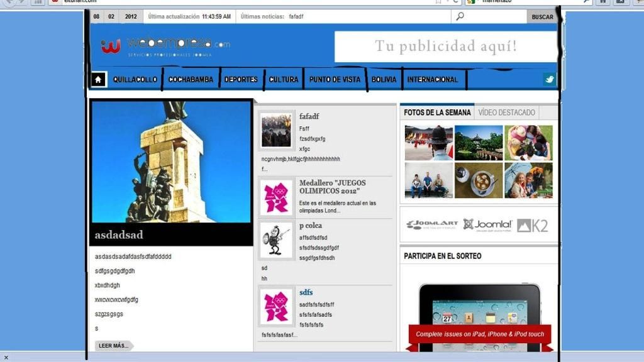This screenshot has height=362, width=644.
Task: Open the knight cartoon thumbnail of p colca
Action: 276,240
